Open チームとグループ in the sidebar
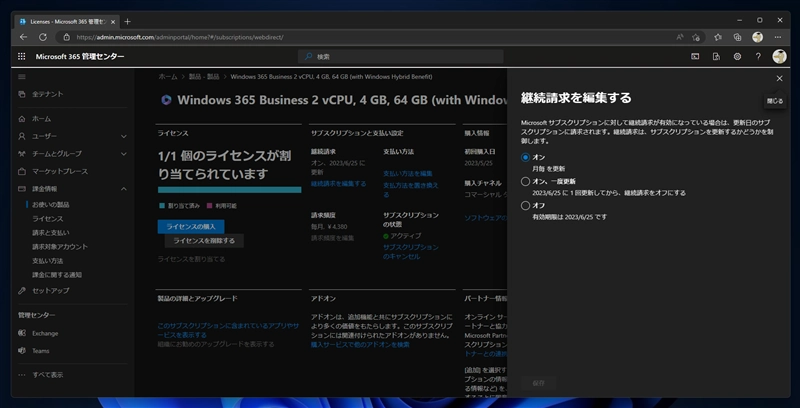 pos(57,154)
